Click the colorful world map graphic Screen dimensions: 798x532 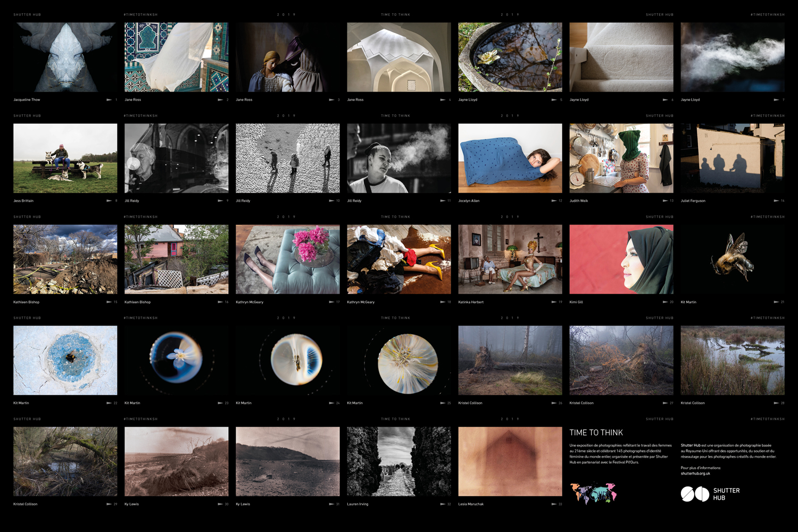[x=593, y=493]
